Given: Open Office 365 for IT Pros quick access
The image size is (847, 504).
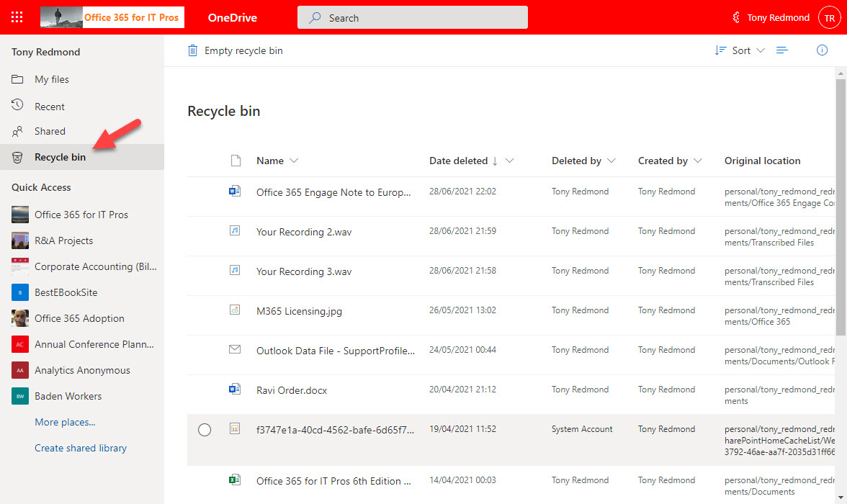Looking at the screenshot, I should 81,215.
